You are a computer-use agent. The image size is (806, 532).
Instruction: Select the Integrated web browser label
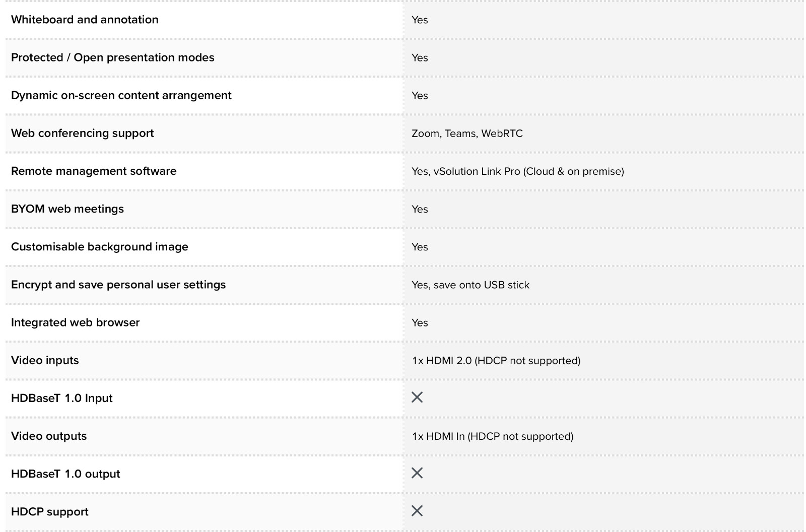[76, 322]
